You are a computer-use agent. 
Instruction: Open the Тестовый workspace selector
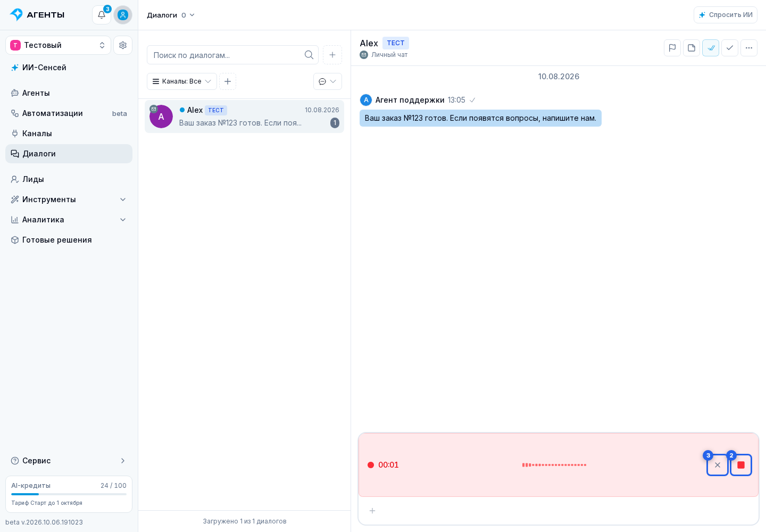tap(59, 45)
